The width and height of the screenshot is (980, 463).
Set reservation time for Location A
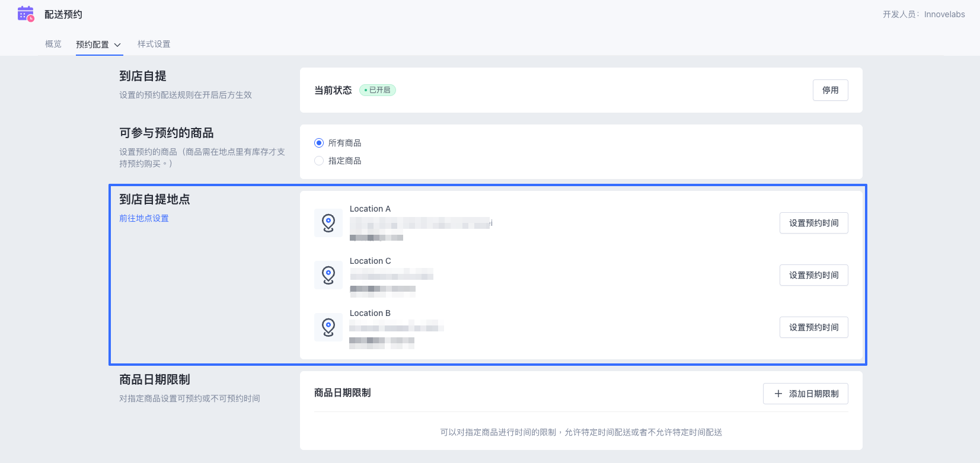click(x=814, y=223)
